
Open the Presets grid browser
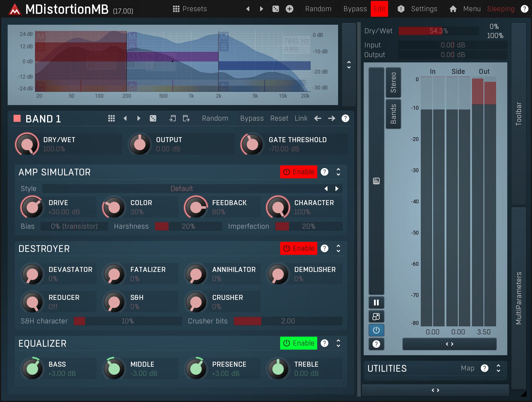pyautogui.click(x=189, y=9)
